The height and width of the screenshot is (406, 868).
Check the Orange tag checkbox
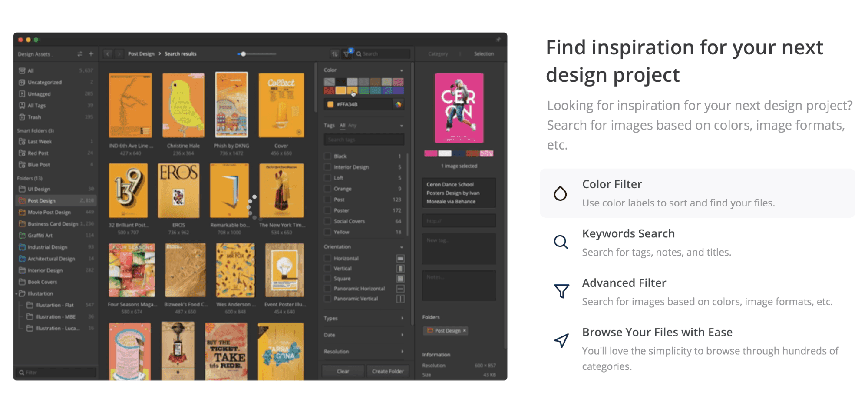[x=328, y=189]
